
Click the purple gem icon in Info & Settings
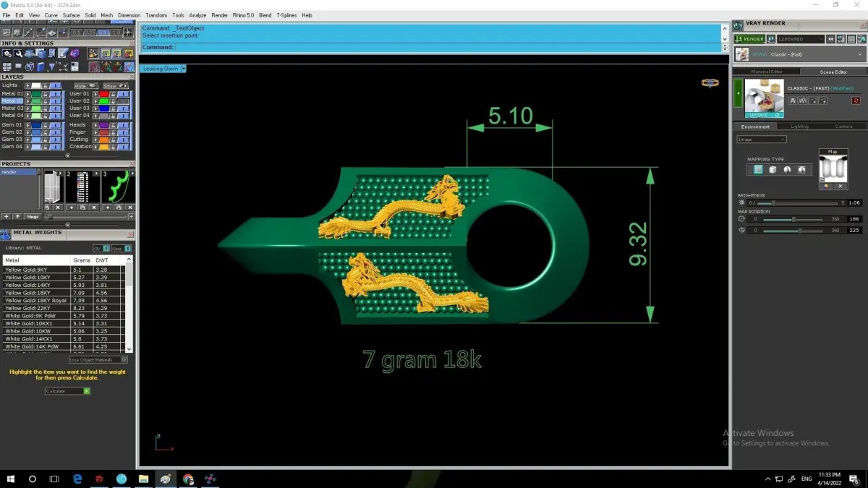[x=75, y=53]
